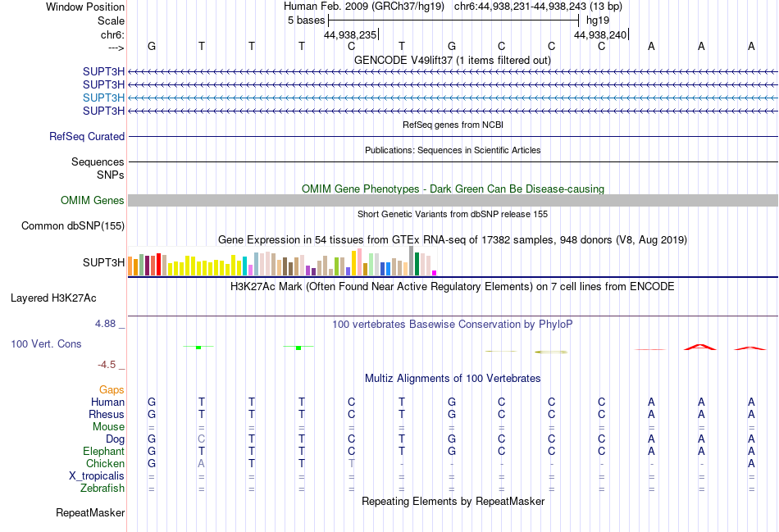Select the Human alignment row label
779x532 pixels.
point(107,402)
